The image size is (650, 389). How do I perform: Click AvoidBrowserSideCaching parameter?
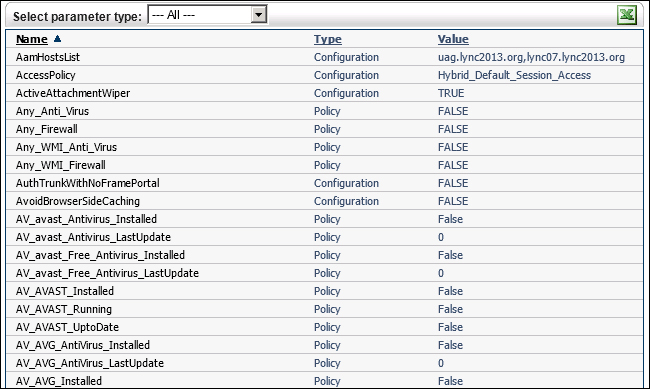pos(78,201)
